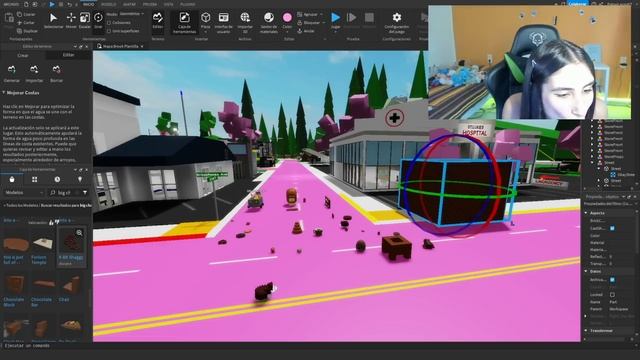Click the toolbox search field
This screenshot has height=360, width=640.
64,192
